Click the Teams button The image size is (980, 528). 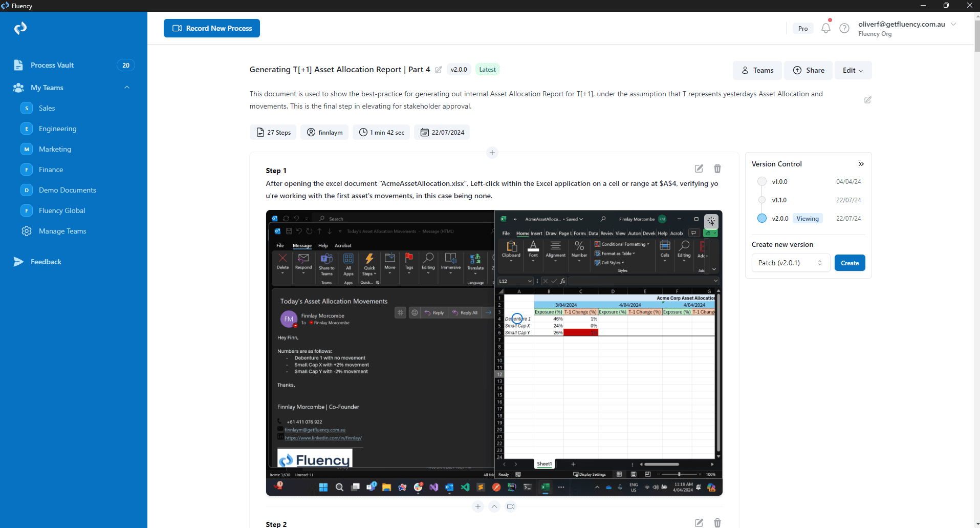pyautogui.click(x=757, y=70)
